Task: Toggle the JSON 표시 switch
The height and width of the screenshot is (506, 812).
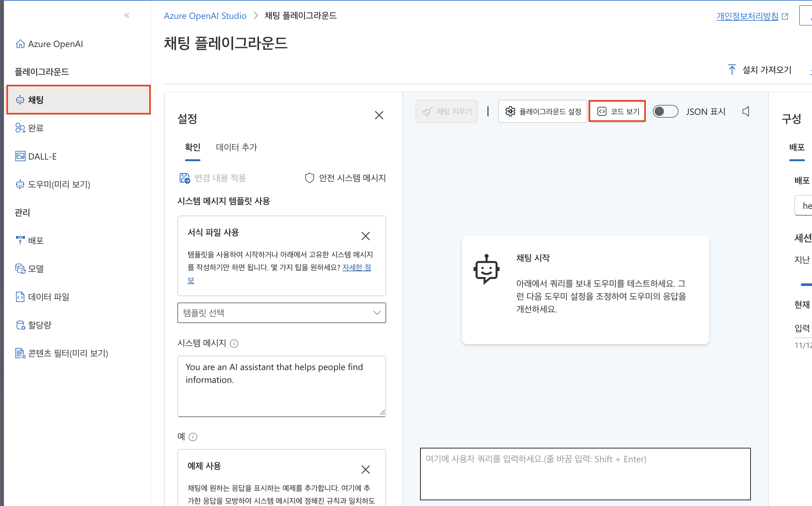Action: pos(665,111)
